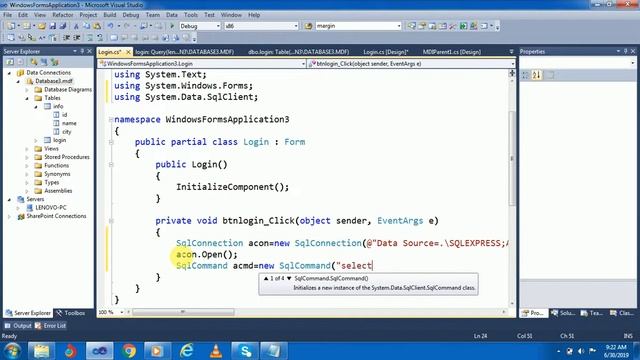Click the Paste toolbar icon
The width and height of the screenshot is (640, 360).
(97, 26)
